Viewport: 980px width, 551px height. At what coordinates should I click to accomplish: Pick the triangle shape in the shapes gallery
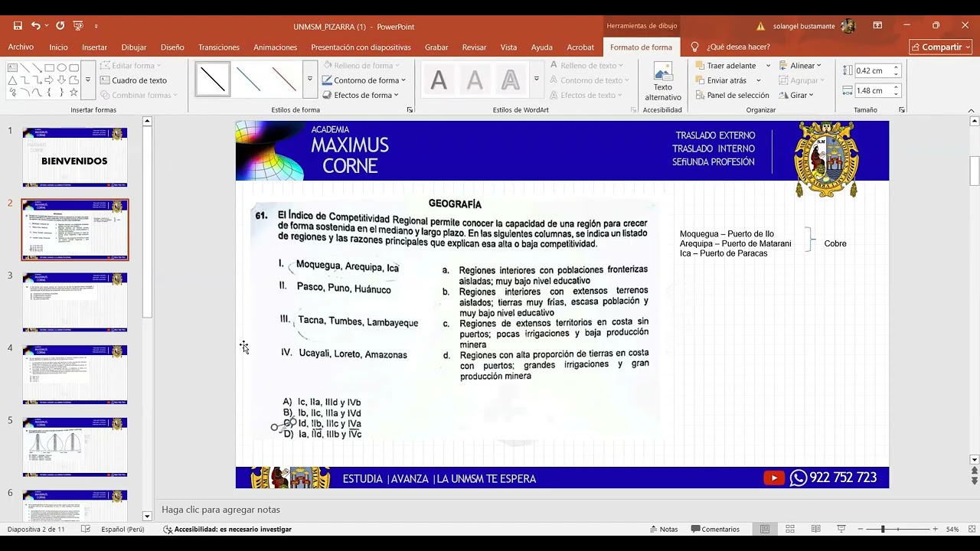point(12,80)
